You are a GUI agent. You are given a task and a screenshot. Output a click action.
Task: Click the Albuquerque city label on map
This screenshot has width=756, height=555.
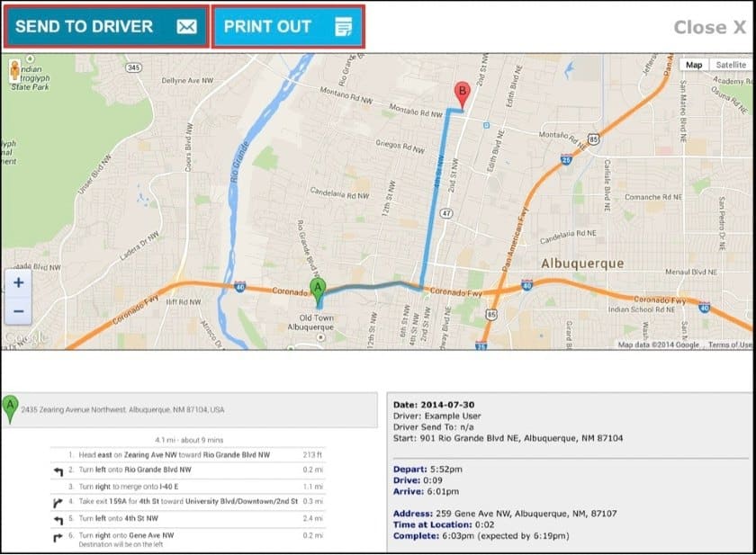582,263
